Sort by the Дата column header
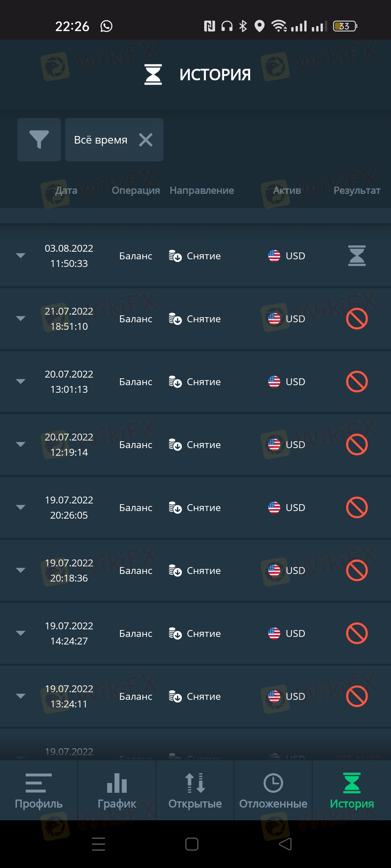 [66, 190]
